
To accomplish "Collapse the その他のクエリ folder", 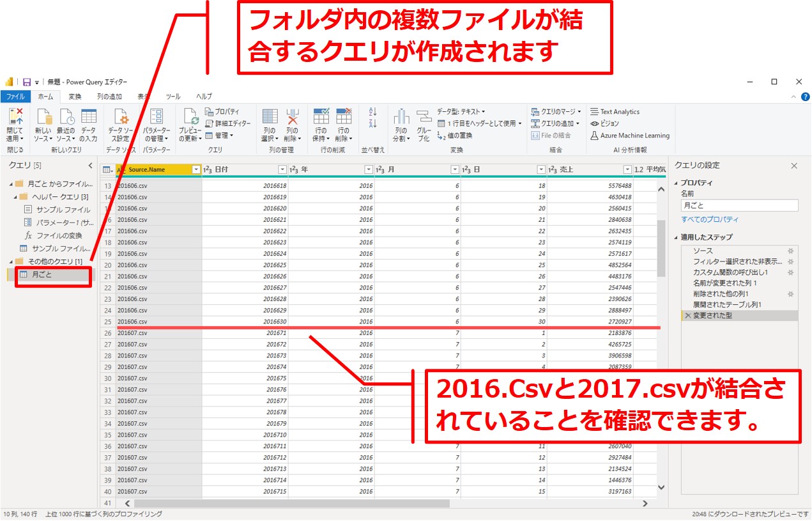I will coord(11,262).
